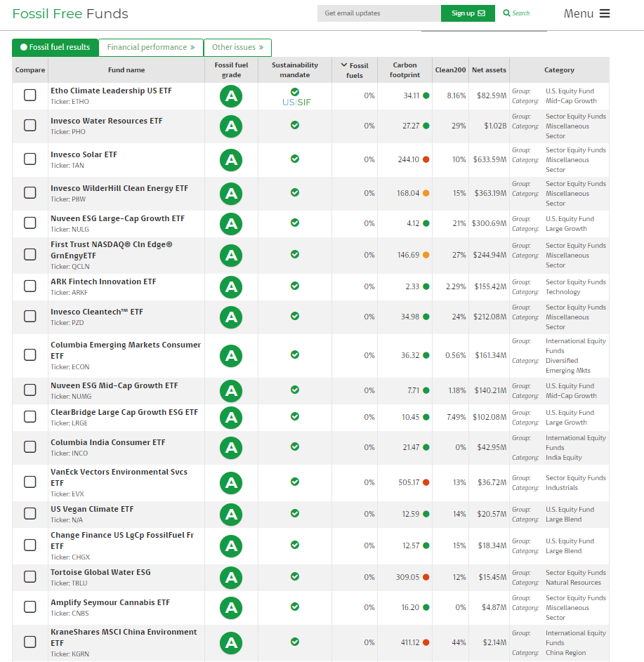The height and width of the screenshot is (662, 644).
Task: Sort by Fossil fuels column arrow
Action: tap(344, 65)
